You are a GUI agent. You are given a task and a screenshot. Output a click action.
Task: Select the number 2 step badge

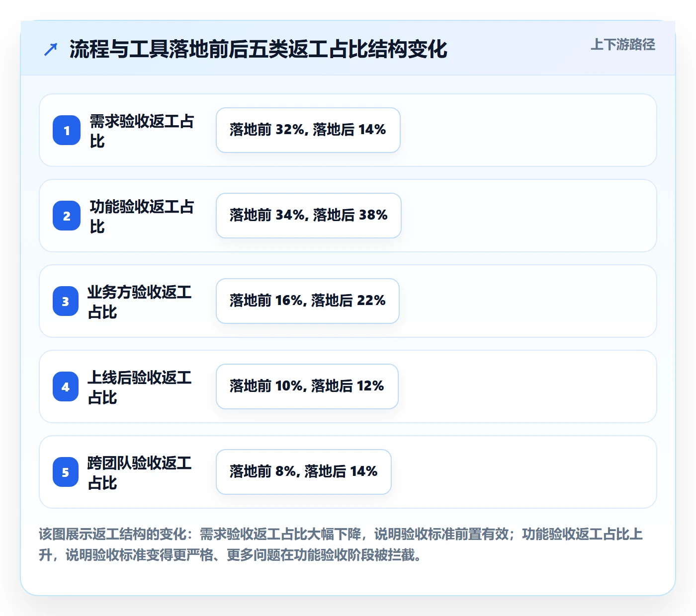pyautogui.click(x=67, y=216)
